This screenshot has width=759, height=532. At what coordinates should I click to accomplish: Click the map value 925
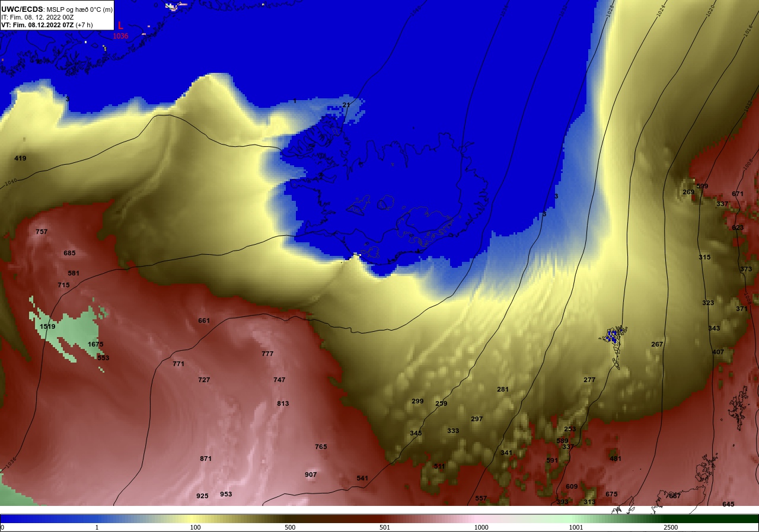tap(202, 496)
